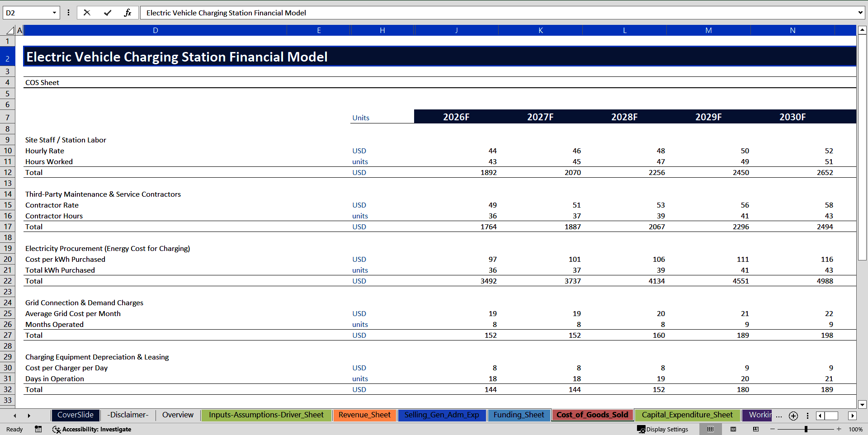Open the CoverSlide sheet tab
The width and height of the screenshot is (868, 435).
coord(75,415)
